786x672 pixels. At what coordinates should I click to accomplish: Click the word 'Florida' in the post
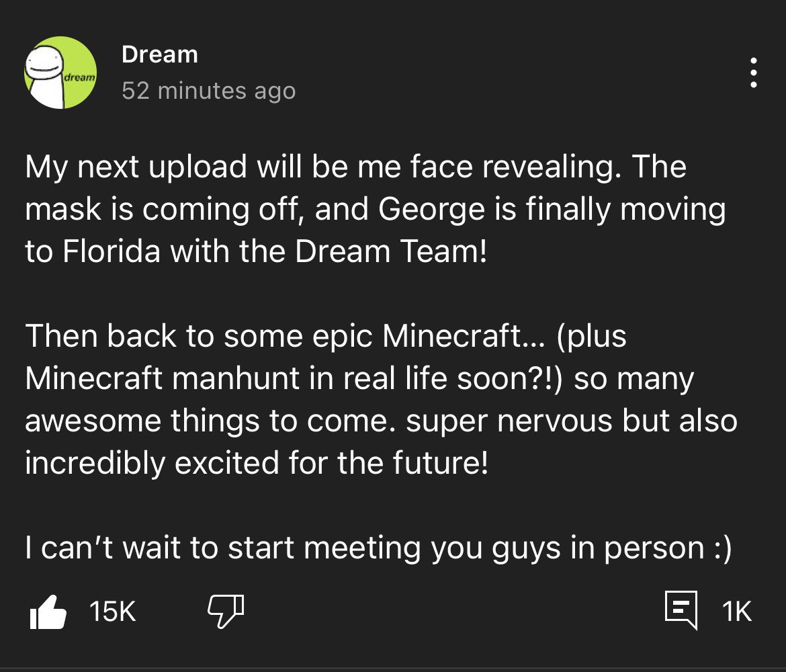click(112, 251)
